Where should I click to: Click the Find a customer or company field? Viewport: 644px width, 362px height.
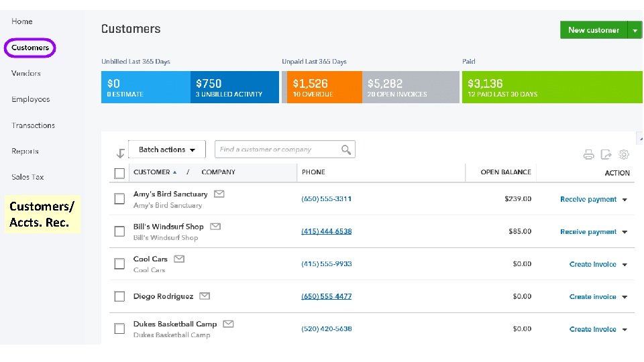click(278, 149)
